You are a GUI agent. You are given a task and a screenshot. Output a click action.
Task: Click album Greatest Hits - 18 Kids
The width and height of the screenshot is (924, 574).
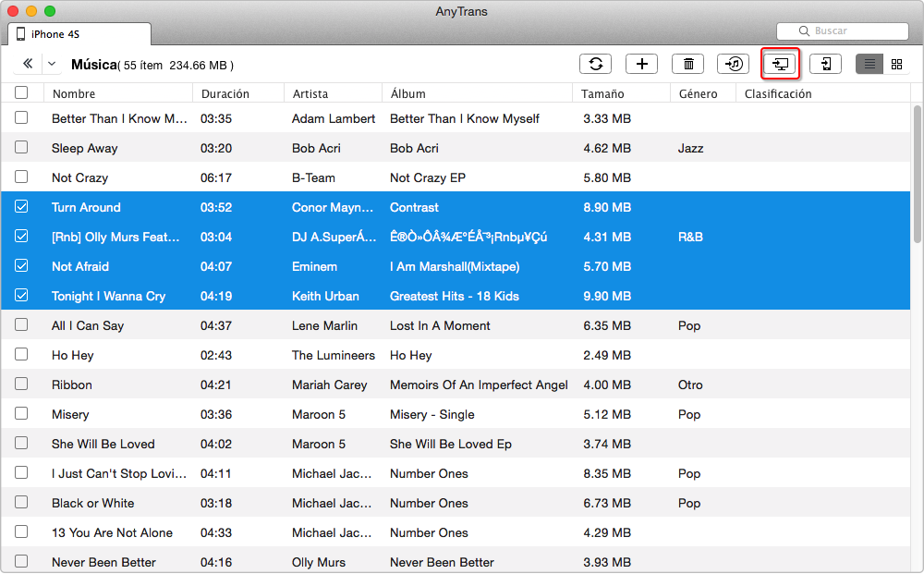(455, 296)
